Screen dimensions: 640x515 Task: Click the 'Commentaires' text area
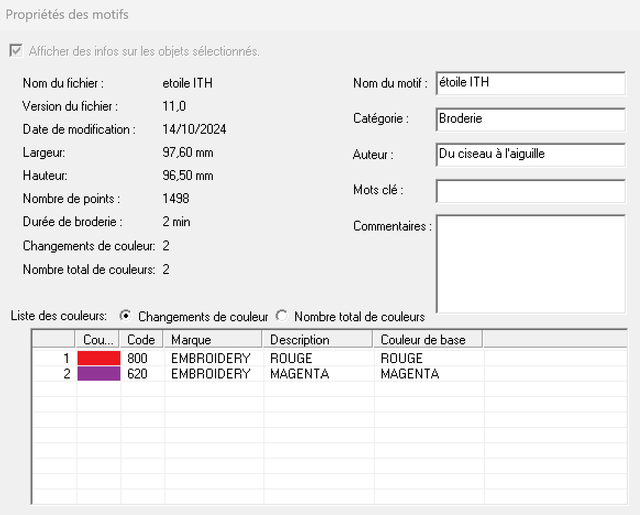[x=530, y=264]
